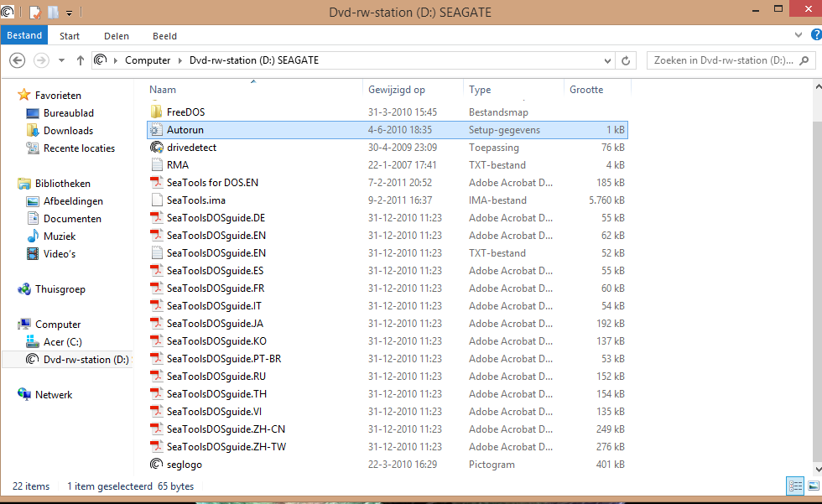Viewport: 822px width, 504px height.
Task: Click Dvd-rw-station (D:) SEAGATE breadcrumb
Action: click(253, 60)
